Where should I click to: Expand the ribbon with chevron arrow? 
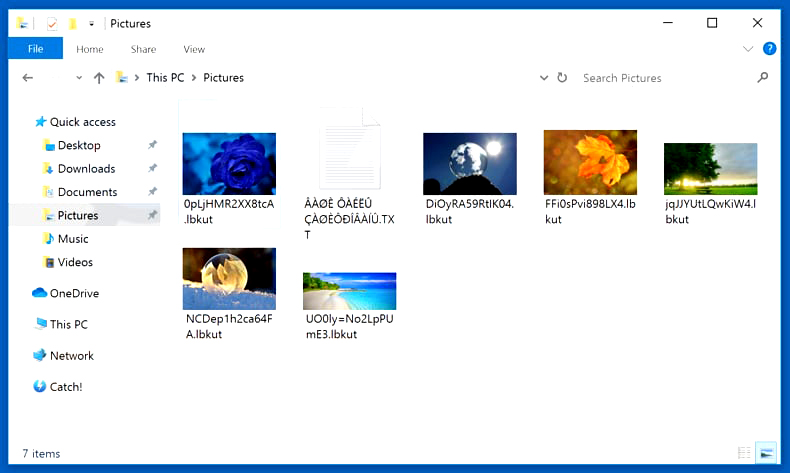747,49
